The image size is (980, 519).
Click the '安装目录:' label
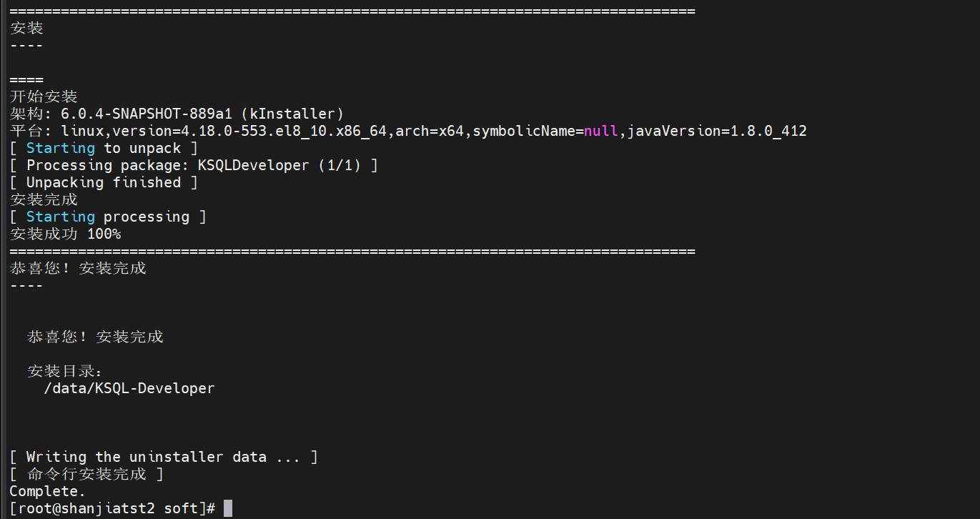point(65,371)
